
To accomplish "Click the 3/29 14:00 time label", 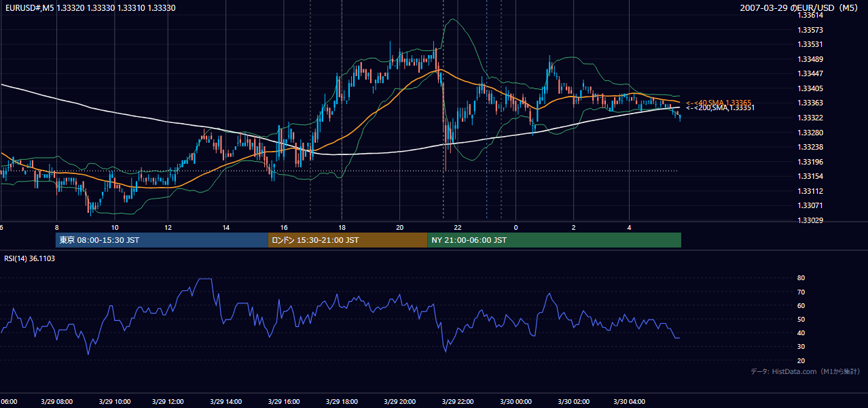I will tap(228, 401).
